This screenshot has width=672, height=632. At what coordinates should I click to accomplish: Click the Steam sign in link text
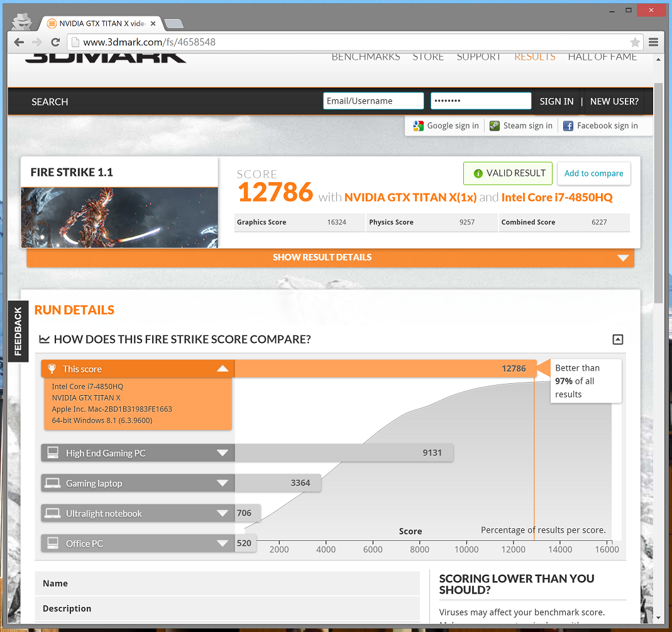point(528,126)
